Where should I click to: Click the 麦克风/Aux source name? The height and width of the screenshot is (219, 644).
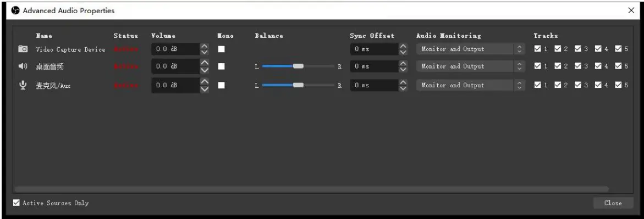pyautogui.click(x=53, y=86)
